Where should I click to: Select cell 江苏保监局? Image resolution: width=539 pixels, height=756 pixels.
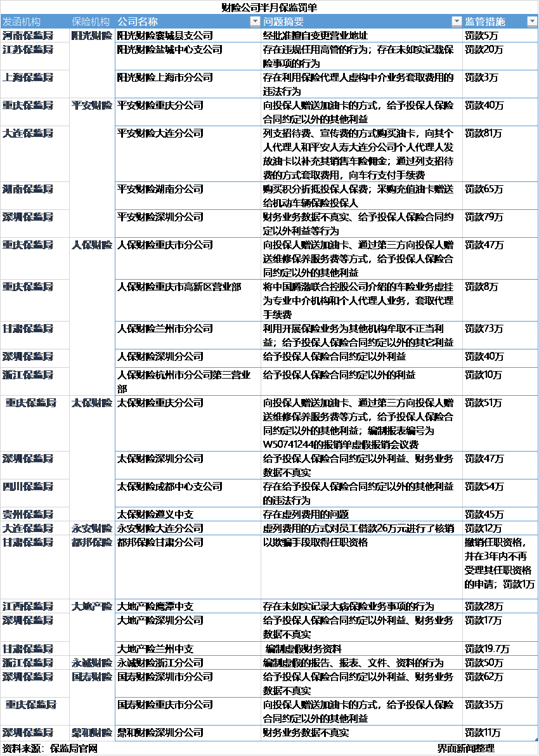(x=35, y=56)
